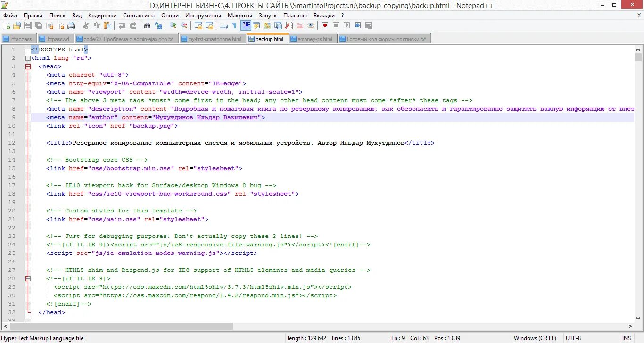Click the Cut scissors icon
Screen dimensions: 644x343
86,25
